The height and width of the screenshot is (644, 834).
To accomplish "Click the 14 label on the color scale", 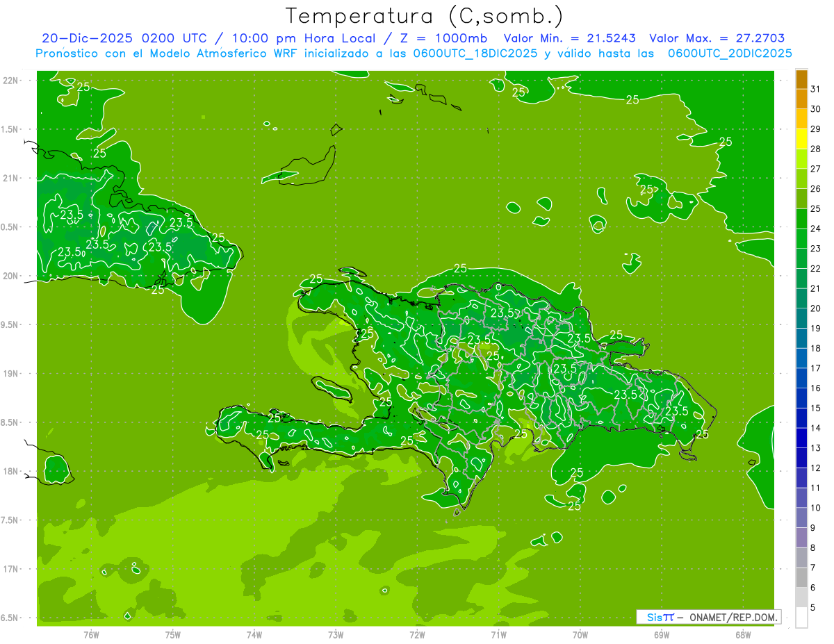I will click(x=817, y=428).
